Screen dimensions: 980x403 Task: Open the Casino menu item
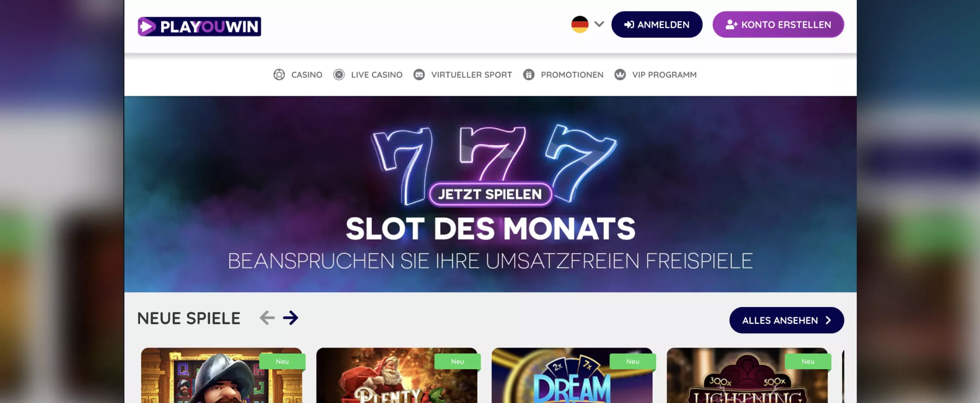(307, 75)
